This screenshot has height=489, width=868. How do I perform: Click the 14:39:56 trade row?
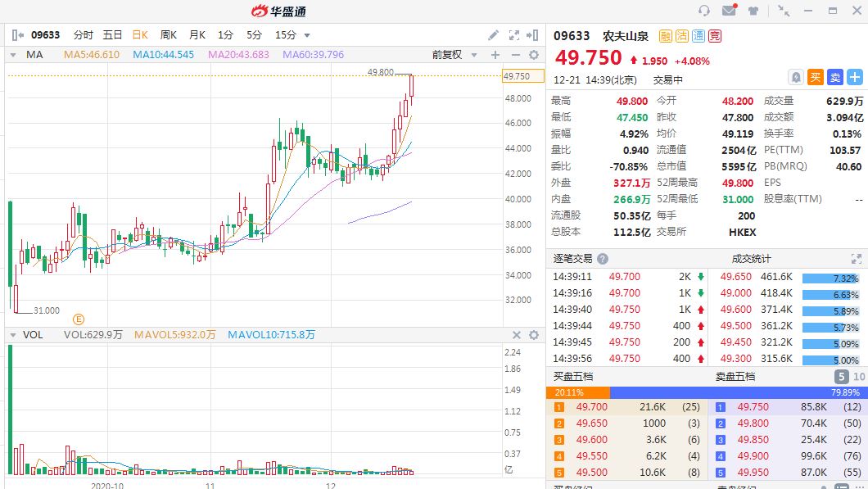click(x=628, y=359)
